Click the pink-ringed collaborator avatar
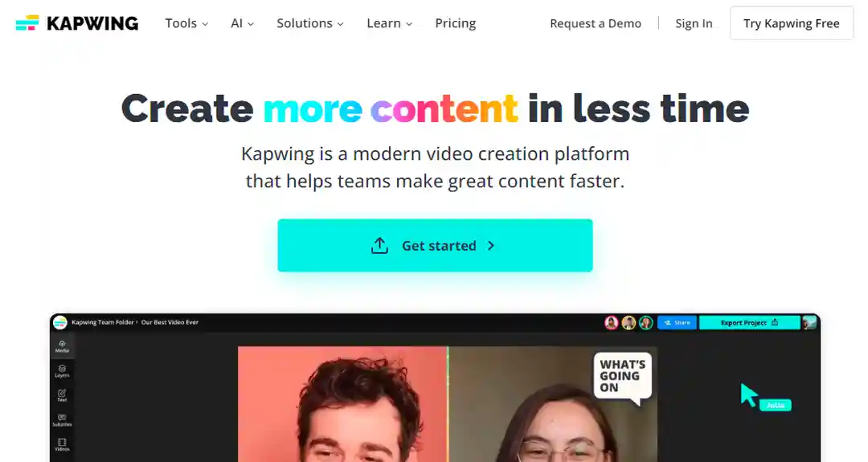The height and width of the screenshot is (462, 868). [611, 322]
